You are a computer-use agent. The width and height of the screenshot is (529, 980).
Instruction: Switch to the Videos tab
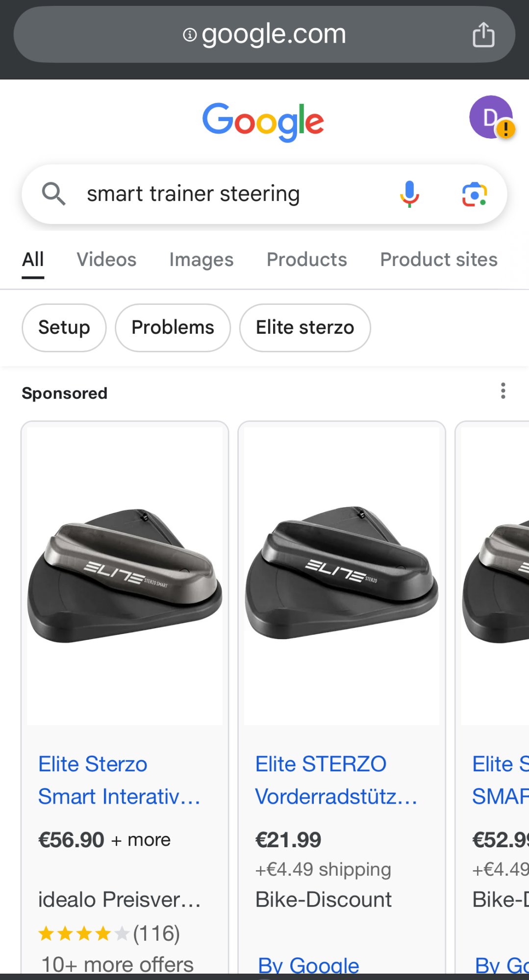click(106, 260)
